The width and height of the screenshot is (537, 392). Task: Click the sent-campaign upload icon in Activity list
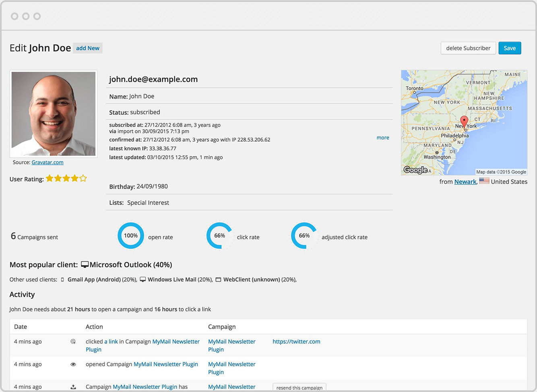click(x=73, y=386)
